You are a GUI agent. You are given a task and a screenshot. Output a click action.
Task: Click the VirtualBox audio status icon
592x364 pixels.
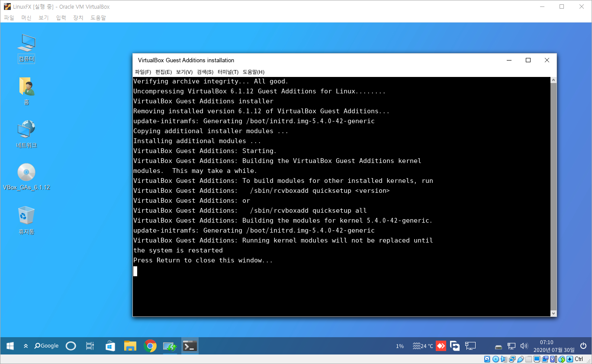(x=504, y=359)
